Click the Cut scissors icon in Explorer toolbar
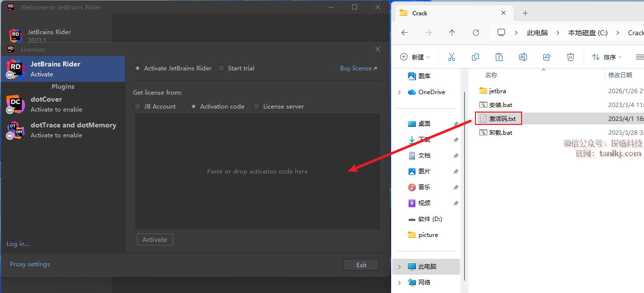 [451, 57]
